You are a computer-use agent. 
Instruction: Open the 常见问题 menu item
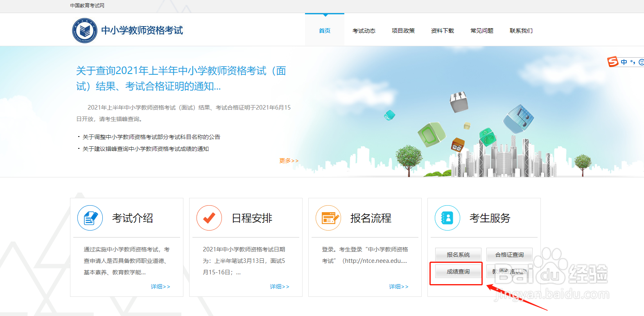pos(482,31)
